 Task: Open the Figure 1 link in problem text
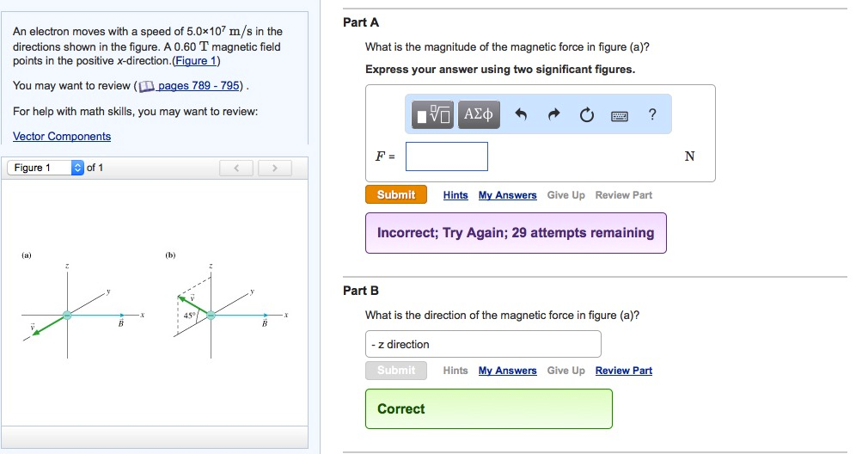(x=197, y=61)
